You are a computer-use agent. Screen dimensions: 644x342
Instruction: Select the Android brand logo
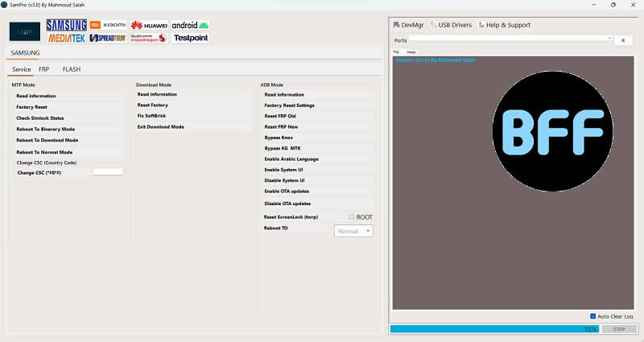[190, 25]
